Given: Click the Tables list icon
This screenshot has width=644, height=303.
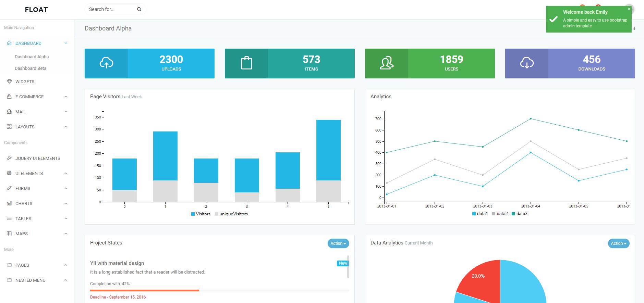Looking at the screenshot, I should (9, 219).
